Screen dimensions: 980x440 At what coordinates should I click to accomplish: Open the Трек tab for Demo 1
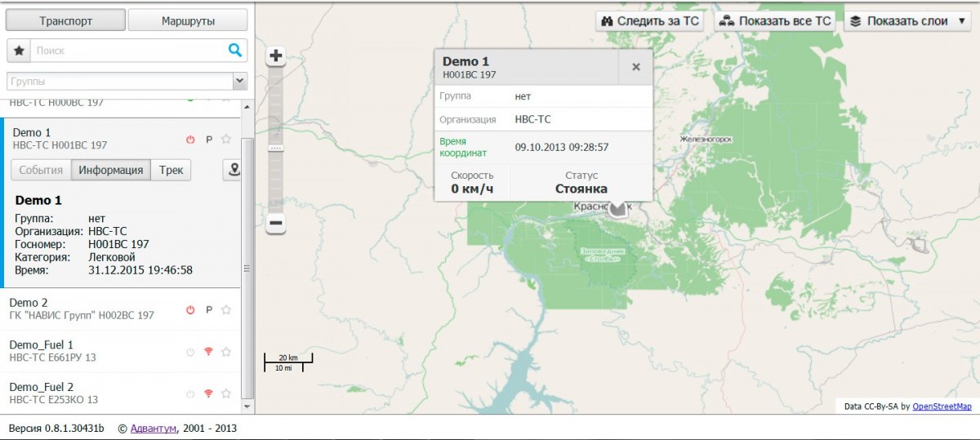coord(171,170)
